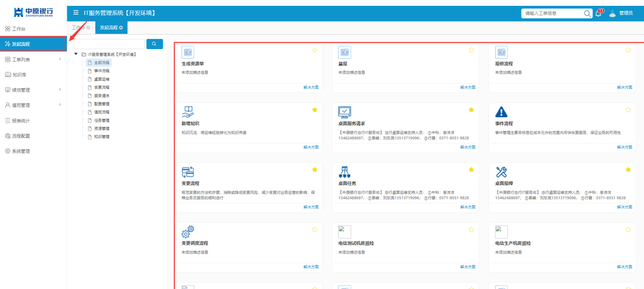Click the magnifier icon in header search
This screenshot has width=644, height=289.
588,14
